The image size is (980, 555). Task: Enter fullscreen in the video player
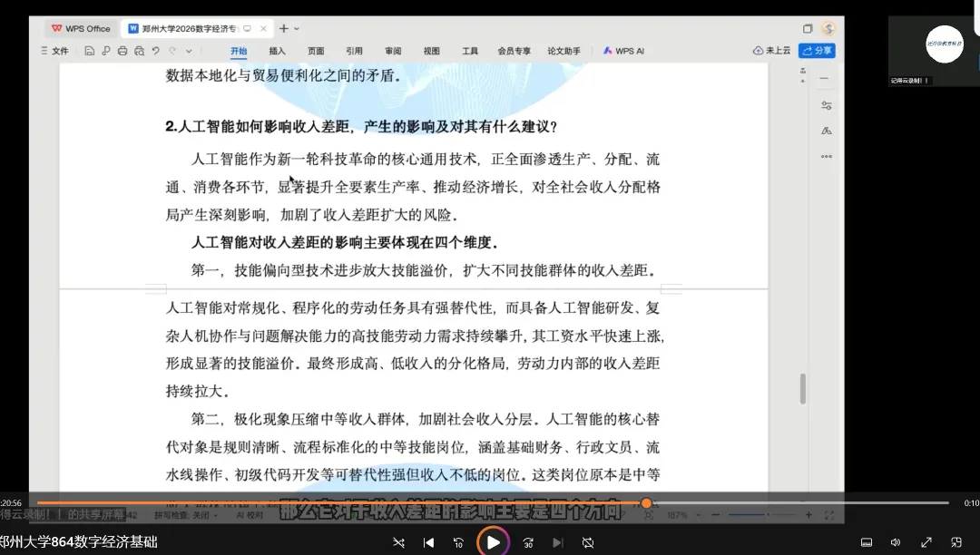926,542
